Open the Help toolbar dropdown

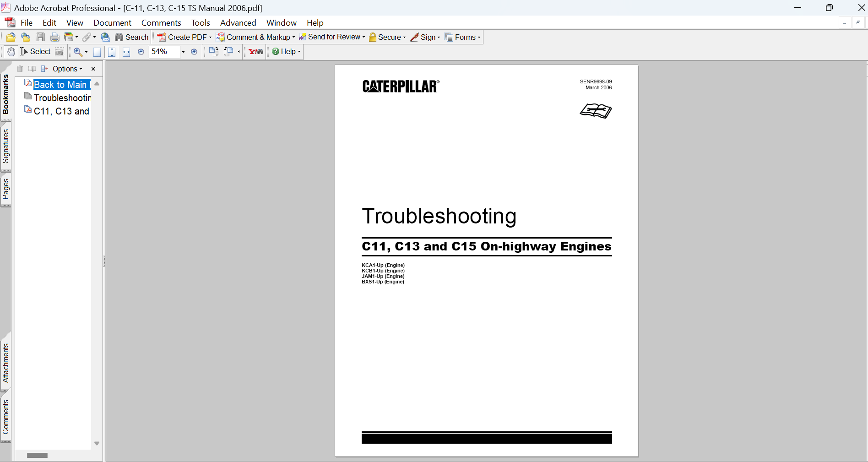[x=286, y=52]
